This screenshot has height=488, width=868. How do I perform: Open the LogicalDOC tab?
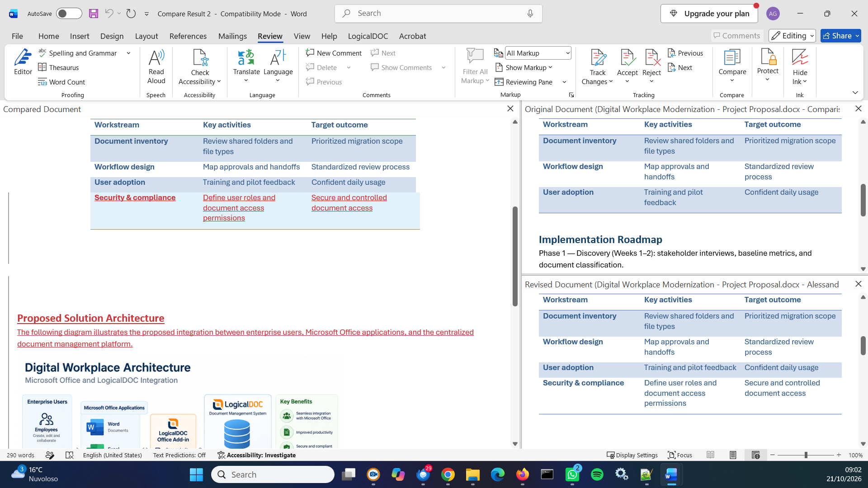[x=368, y=36]
